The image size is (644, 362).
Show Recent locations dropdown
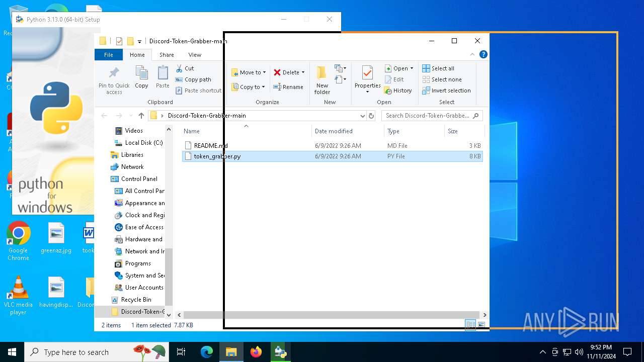[x=131, y=116]
